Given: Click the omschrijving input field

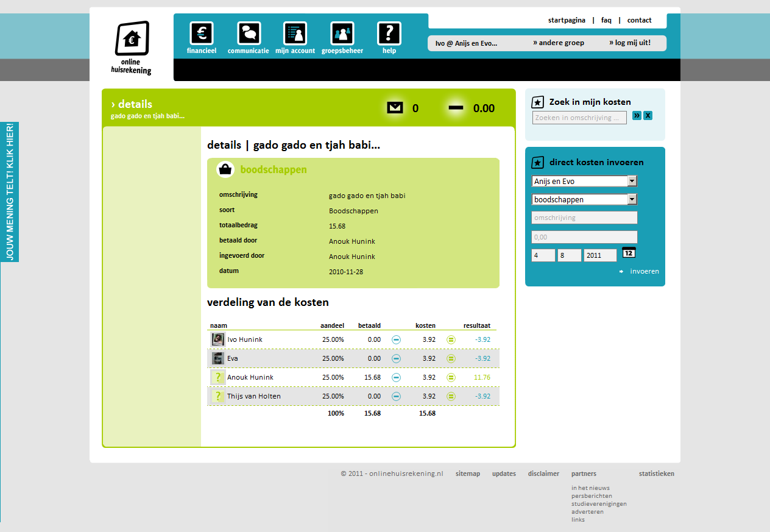Looking at the screenshot, I should [584, 218].
